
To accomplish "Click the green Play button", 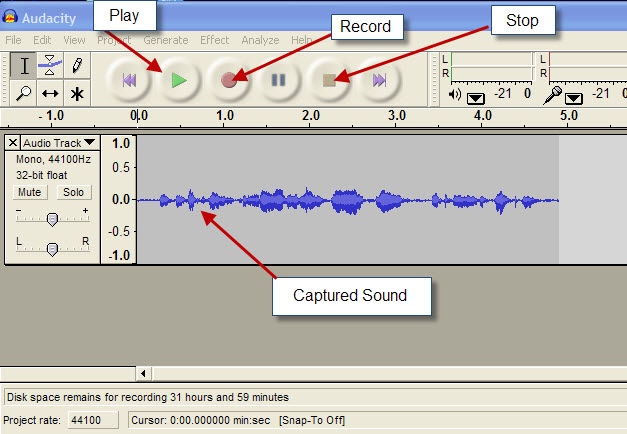I will point(179,80).
